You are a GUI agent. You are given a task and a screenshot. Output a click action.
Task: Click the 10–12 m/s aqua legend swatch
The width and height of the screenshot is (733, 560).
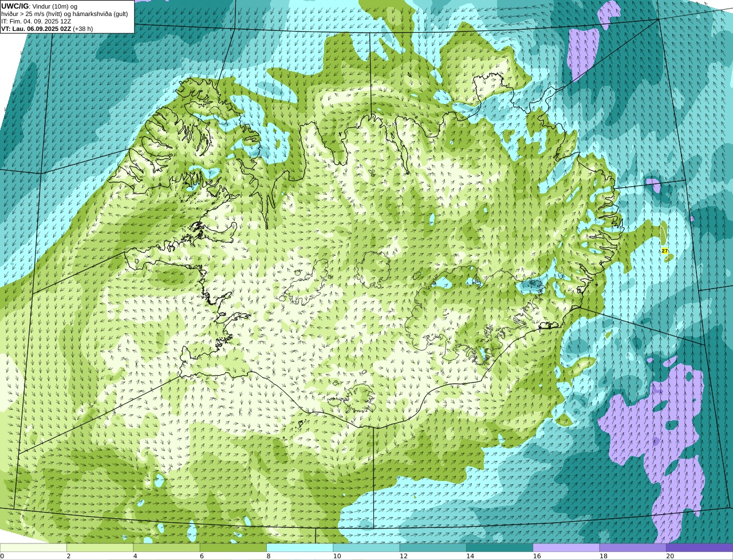click(366, 547)
